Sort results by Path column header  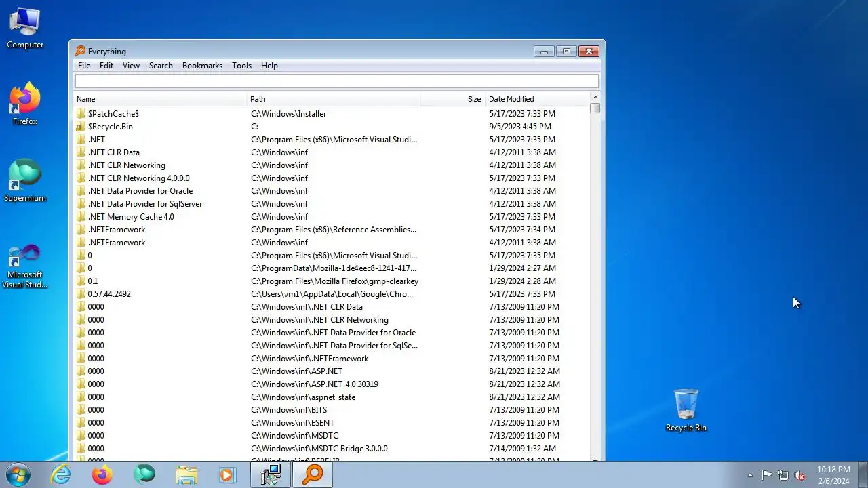click(x=334, y=99)
